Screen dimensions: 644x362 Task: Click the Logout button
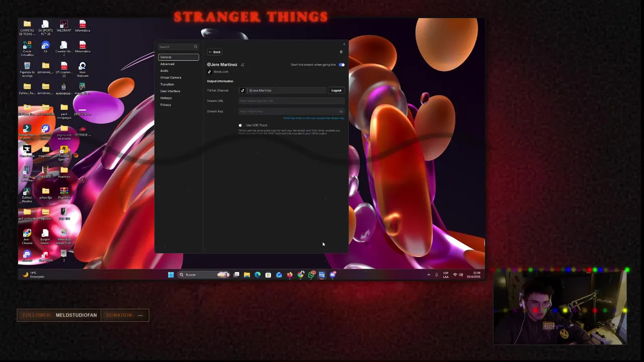[336, 90]
